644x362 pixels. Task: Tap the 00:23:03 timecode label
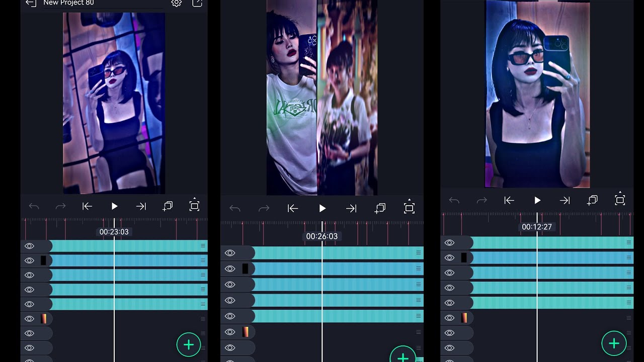[114, 232]
